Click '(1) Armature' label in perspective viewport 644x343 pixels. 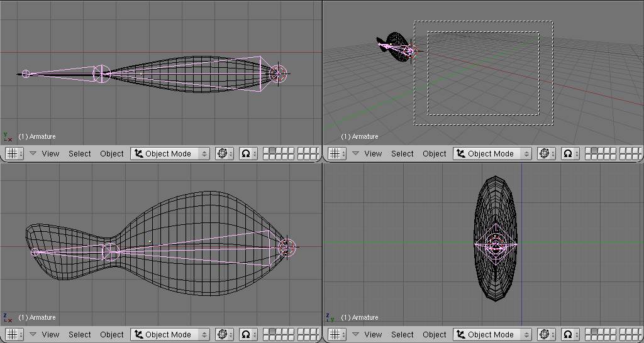click(359, 136)
